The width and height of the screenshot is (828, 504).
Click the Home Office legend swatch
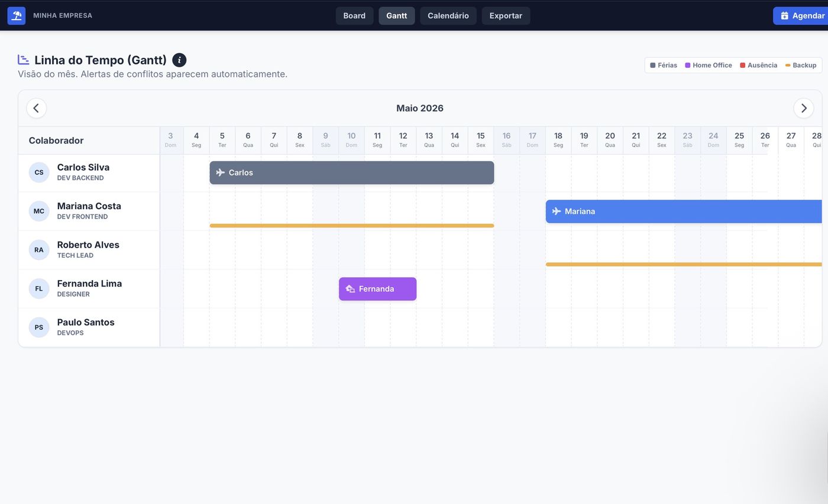coord(688,65)
